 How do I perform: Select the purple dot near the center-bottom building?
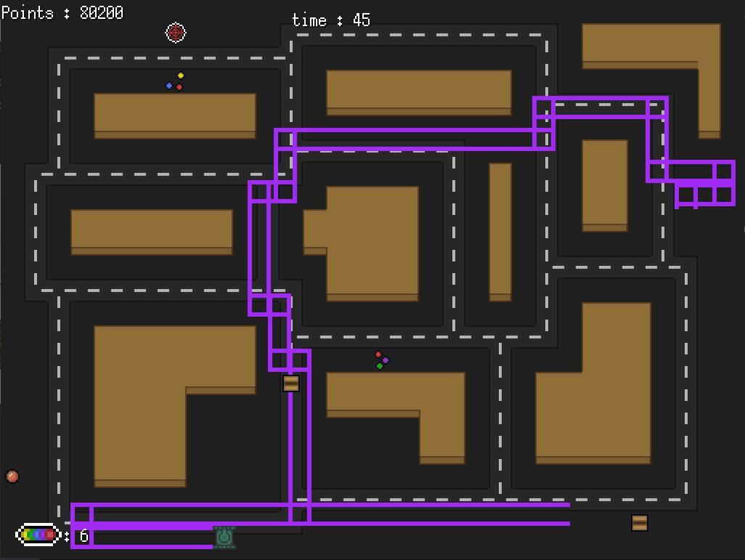coord(386,360)
